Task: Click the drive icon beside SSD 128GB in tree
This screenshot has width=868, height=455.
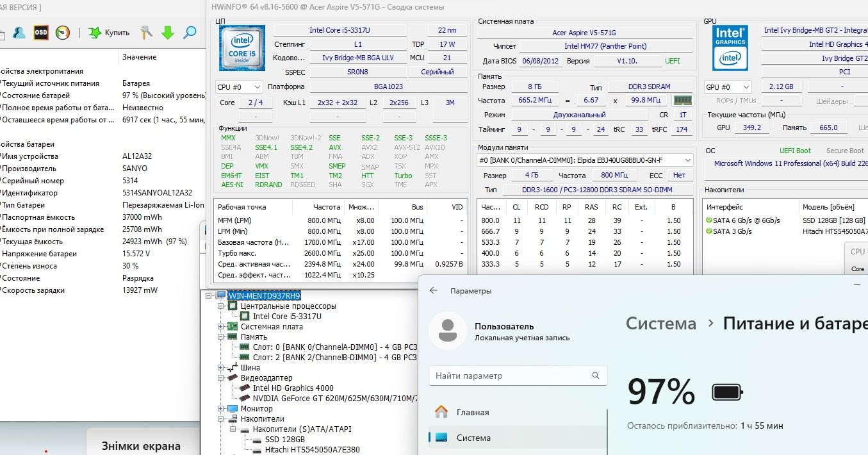Action: coord(257,440)
